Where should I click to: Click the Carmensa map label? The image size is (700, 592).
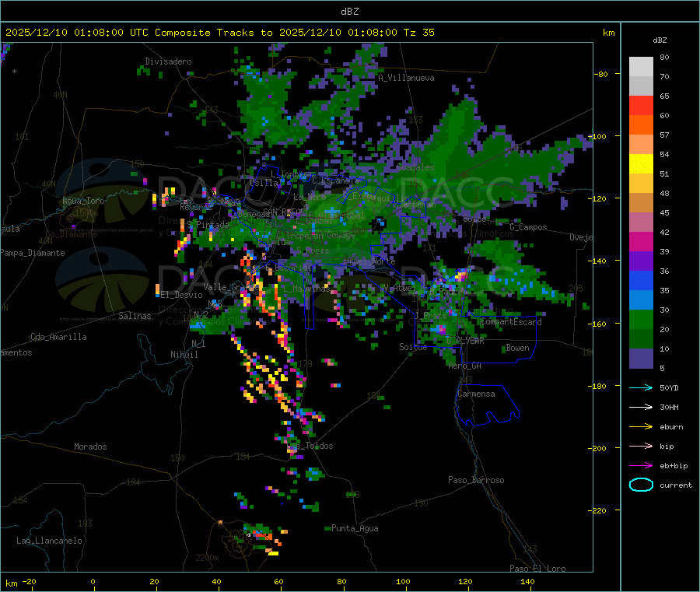pos(476,394)
